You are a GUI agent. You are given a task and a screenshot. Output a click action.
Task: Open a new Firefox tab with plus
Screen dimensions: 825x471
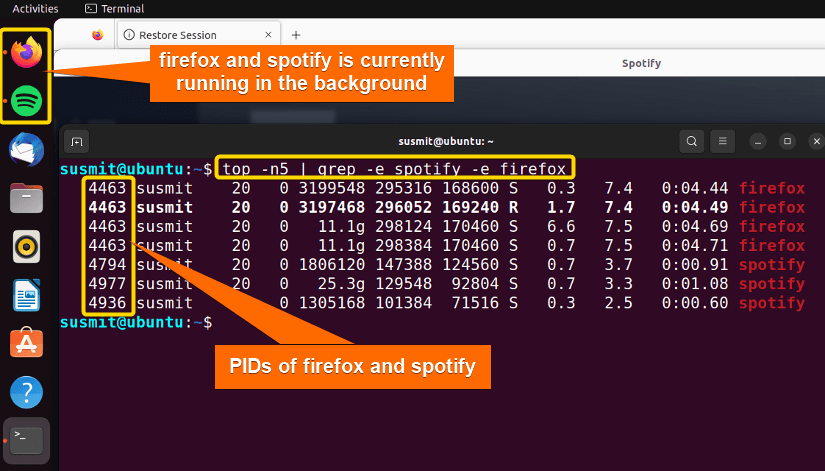(296, 35)
